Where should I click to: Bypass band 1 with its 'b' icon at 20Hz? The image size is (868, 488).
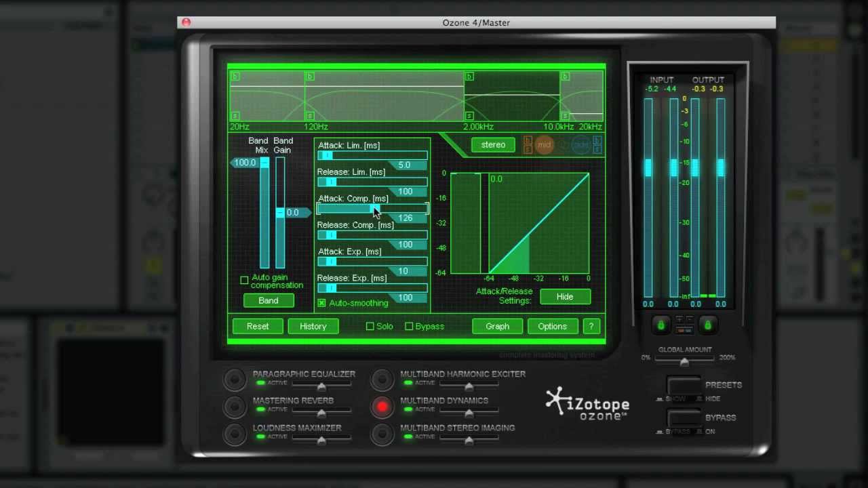(235, 77)
